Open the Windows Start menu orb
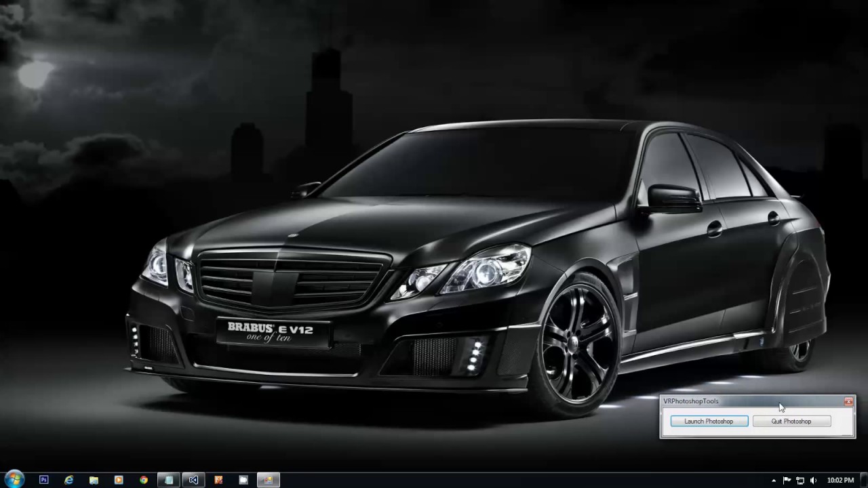 14,480
